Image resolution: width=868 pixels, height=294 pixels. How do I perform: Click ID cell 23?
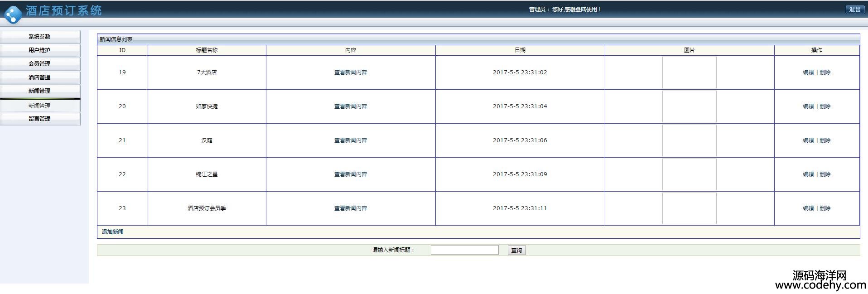pos(122,208)
